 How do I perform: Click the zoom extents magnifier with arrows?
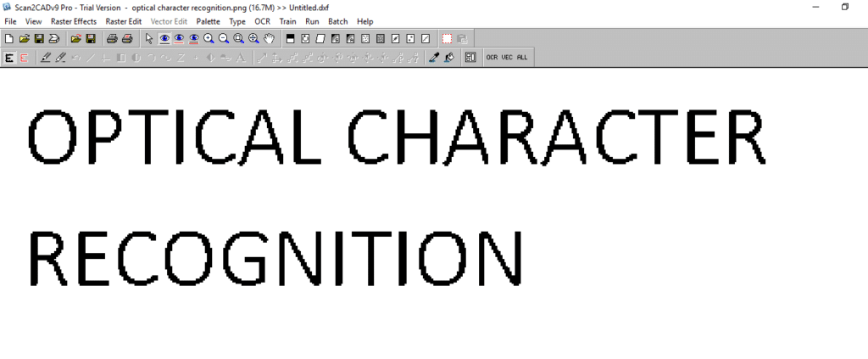253,39
